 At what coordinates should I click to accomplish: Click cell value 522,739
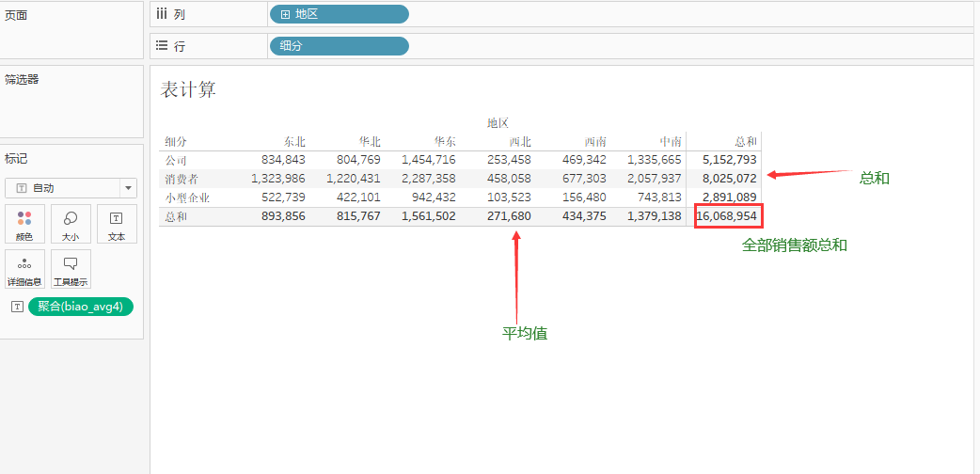(284, 197)
